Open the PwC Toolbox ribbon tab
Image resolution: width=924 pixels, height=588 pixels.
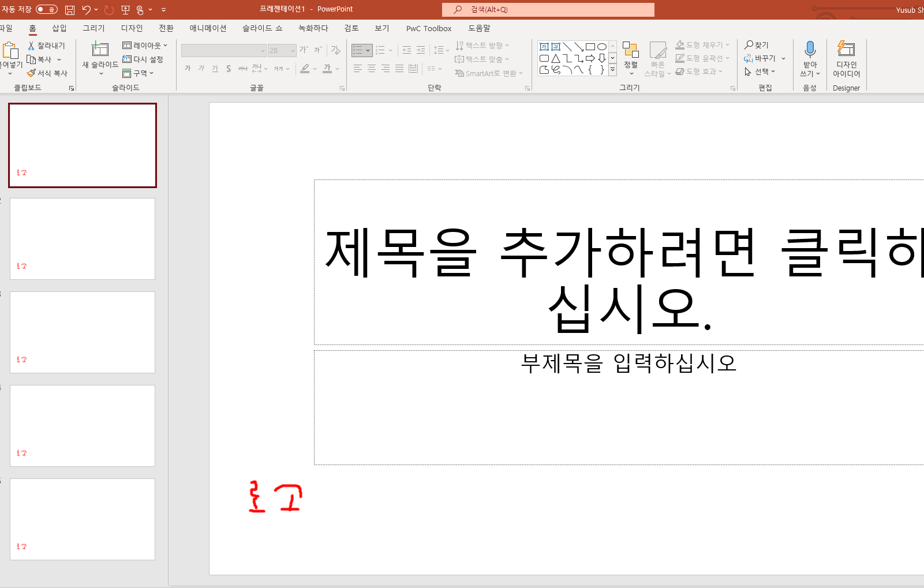428,28
